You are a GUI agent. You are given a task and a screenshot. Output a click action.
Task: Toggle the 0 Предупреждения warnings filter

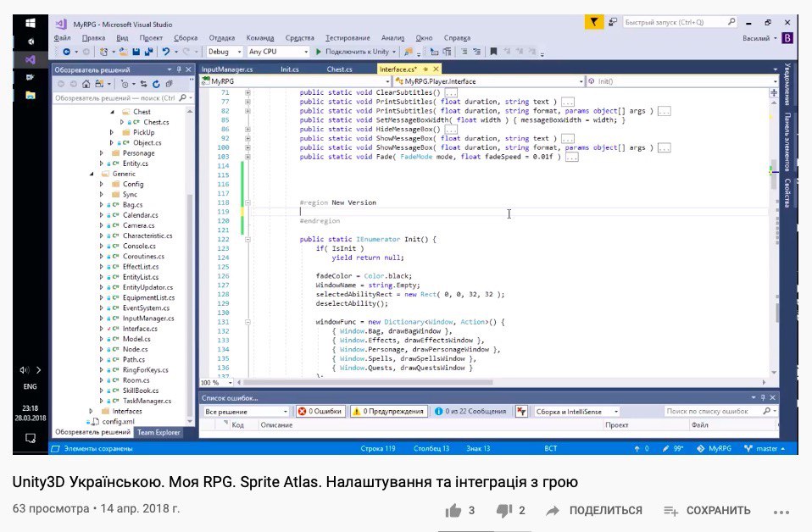coord(387,412)
